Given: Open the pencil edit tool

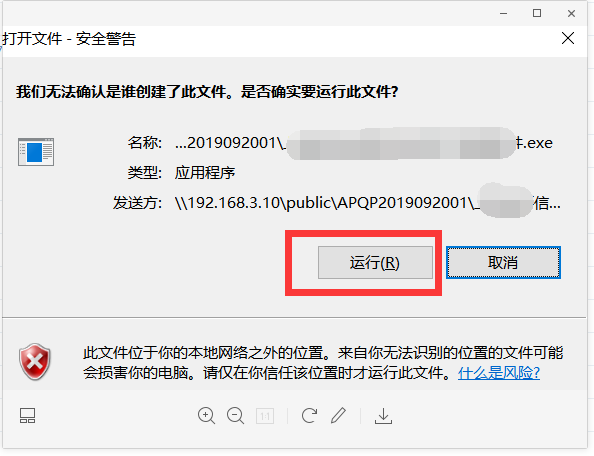Looking at the screenshot, I should tap(338, 415).
